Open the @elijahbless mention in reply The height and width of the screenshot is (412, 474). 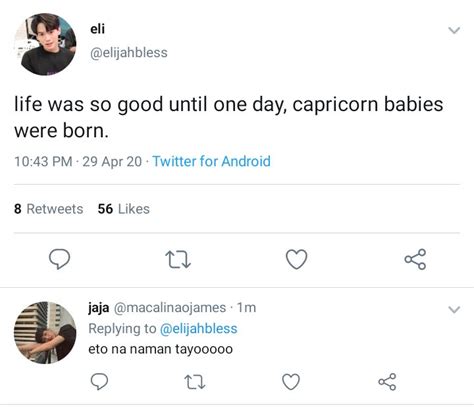coord(199,329)
